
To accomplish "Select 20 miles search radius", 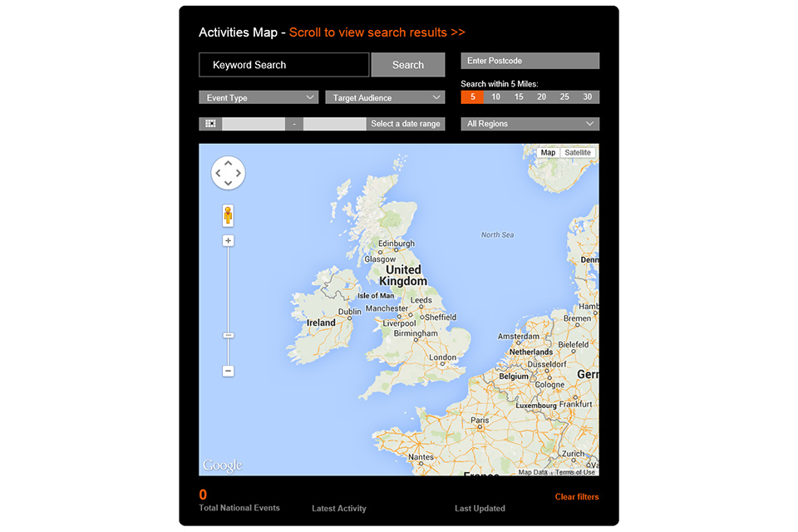I will click(541, 97).
